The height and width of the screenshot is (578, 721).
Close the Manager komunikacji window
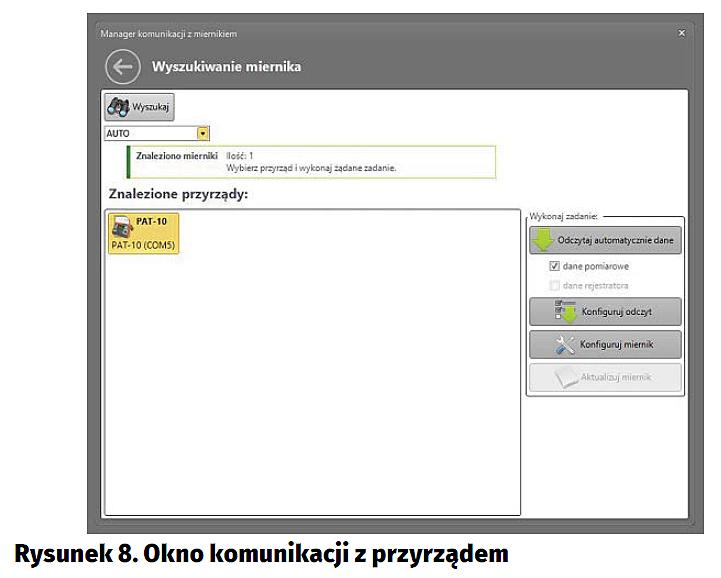pyautogui.click(x=681, y=33)
